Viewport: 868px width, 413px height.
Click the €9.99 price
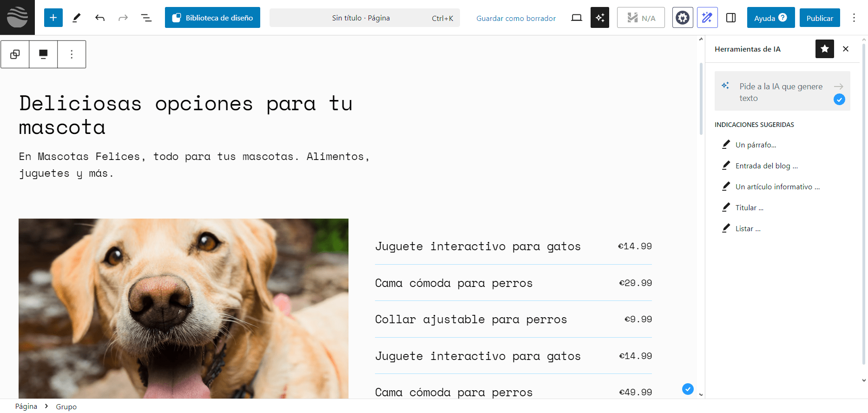point(638,319)
